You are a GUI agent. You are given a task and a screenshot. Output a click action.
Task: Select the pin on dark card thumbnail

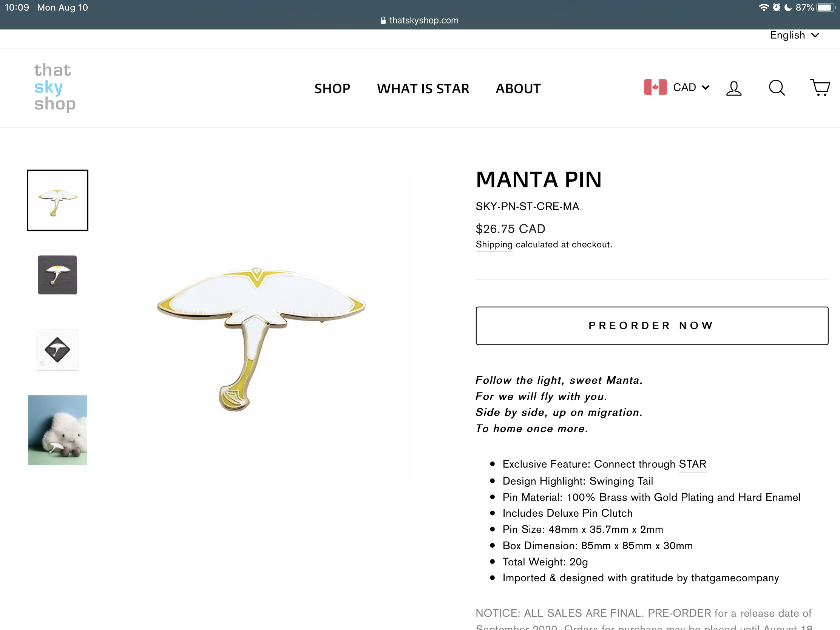(x=57, y=275)
